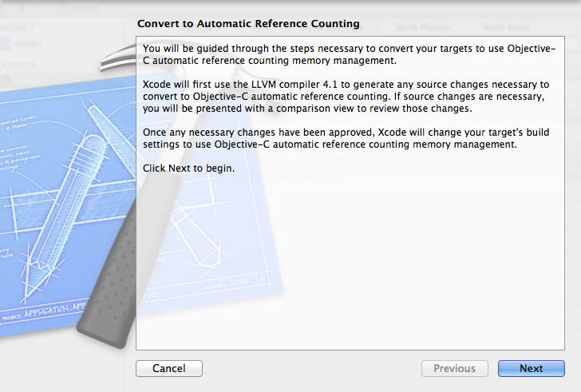The width and height of the screenshot is (581, 392).
Task: Select the project item under PROJECT
Action: pyautogui.click(x=28, y=45)
